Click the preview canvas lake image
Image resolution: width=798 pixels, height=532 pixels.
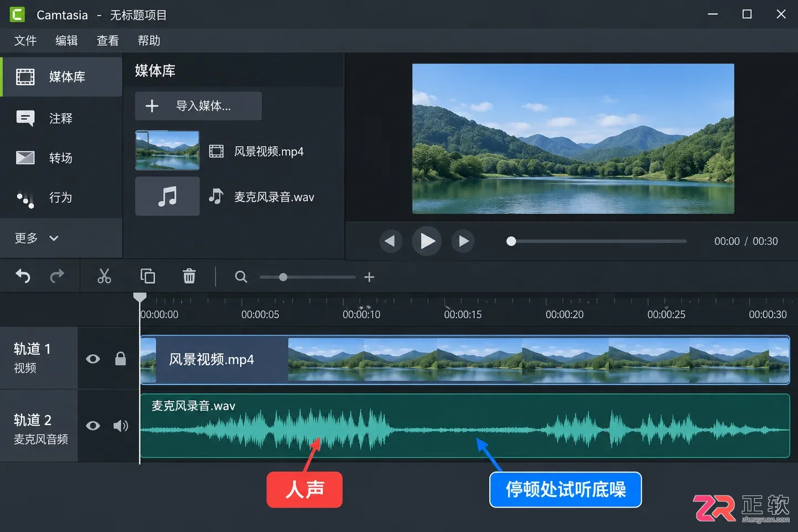tap(573, 139)
